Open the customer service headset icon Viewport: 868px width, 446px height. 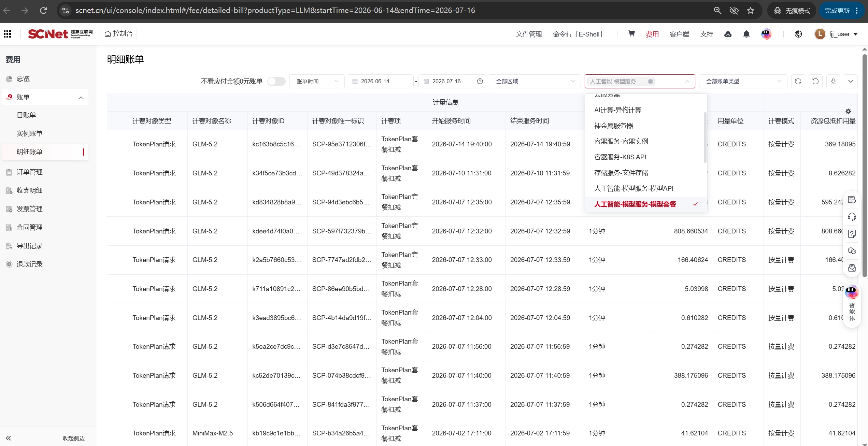pos(852,217)
